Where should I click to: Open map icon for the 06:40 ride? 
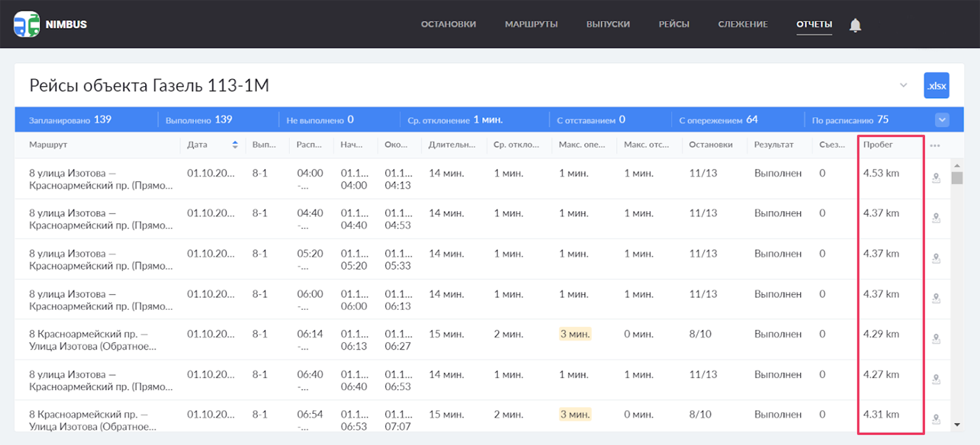(936, 379)
